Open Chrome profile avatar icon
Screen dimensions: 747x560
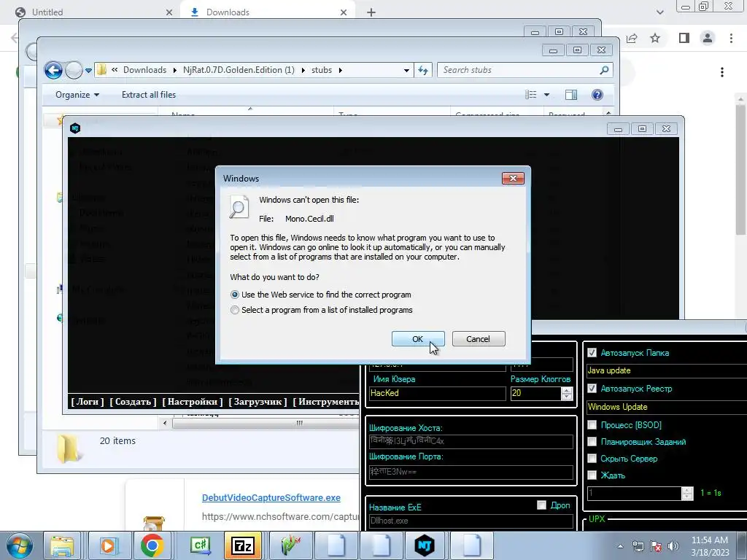[x=708, y=38]
